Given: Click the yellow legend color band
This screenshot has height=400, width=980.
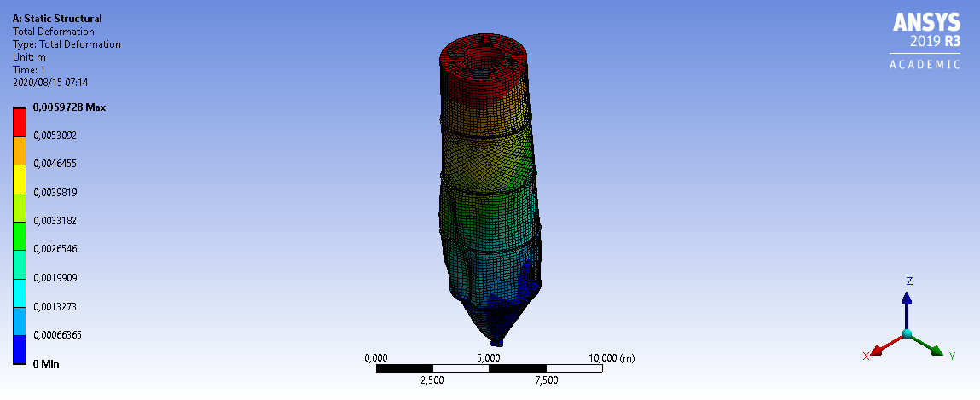Looking at the screenshot, I should point(20,179).
